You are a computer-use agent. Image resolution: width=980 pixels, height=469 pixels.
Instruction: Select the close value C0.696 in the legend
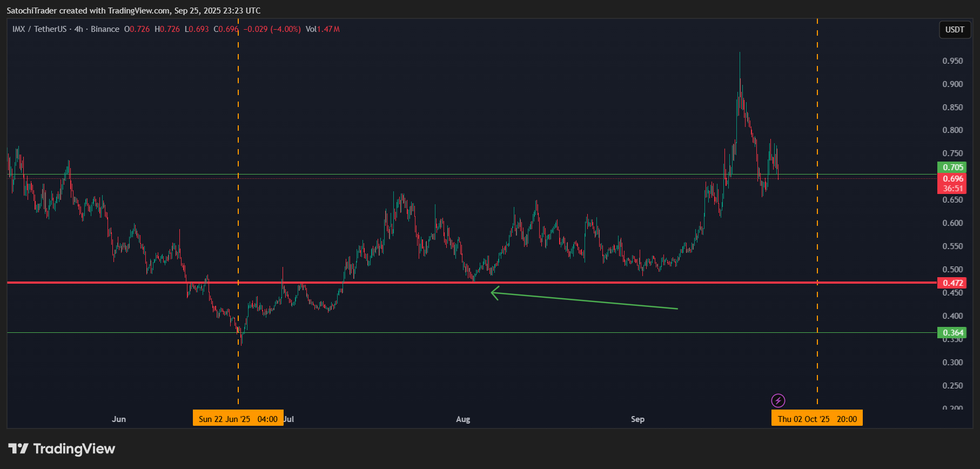pos(226,29)
